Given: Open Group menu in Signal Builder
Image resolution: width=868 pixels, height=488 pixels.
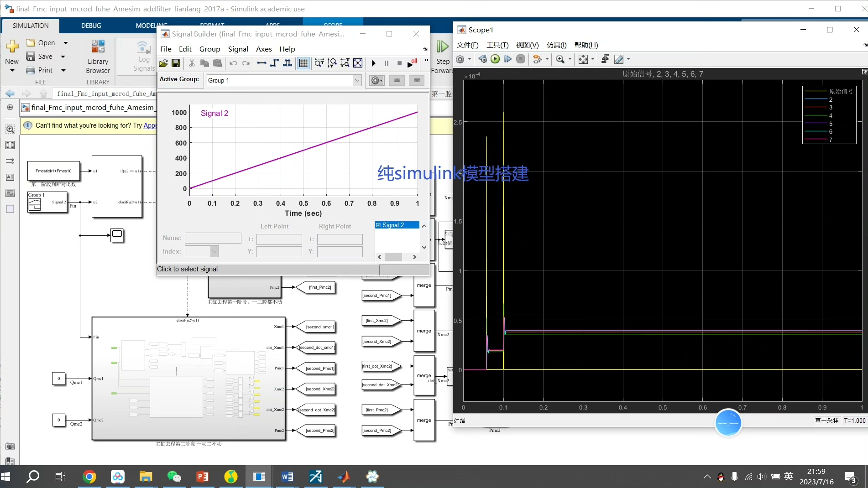Looking at the screenshot, I should pos(209,49).
